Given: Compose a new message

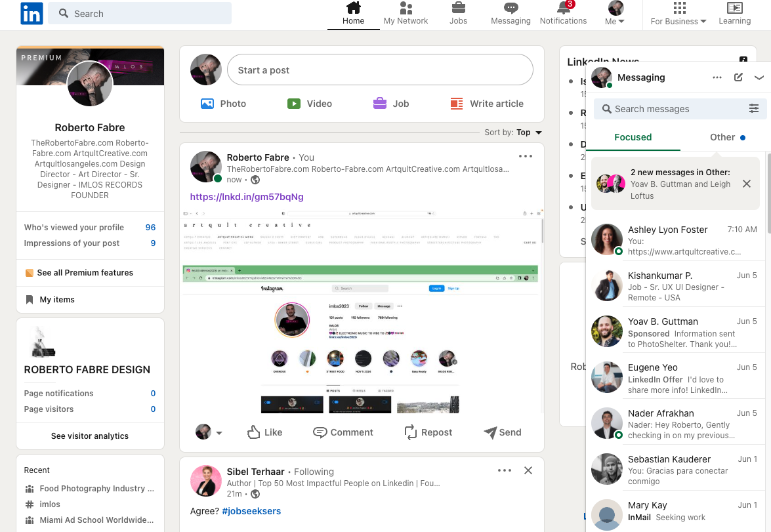Looking at the screenshot, I should (x=738, y=77).
